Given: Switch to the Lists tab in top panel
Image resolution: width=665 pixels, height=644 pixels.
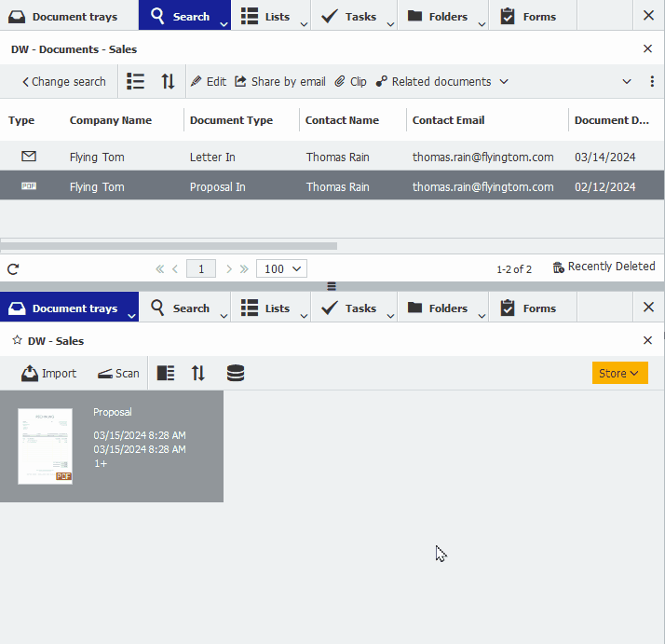Looking at the screenshot, I should (x=265, y=16).
